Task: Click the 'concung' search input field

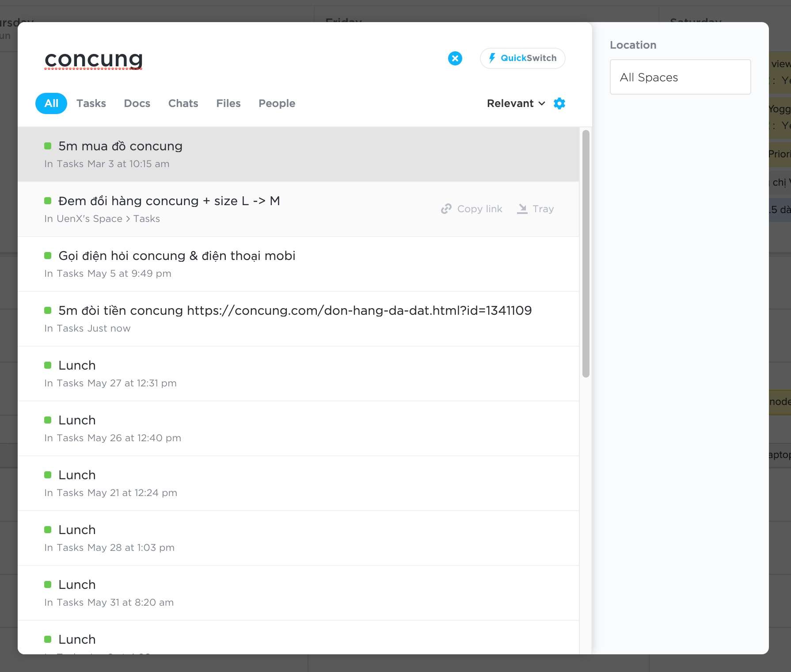Action: coord(239,59)
